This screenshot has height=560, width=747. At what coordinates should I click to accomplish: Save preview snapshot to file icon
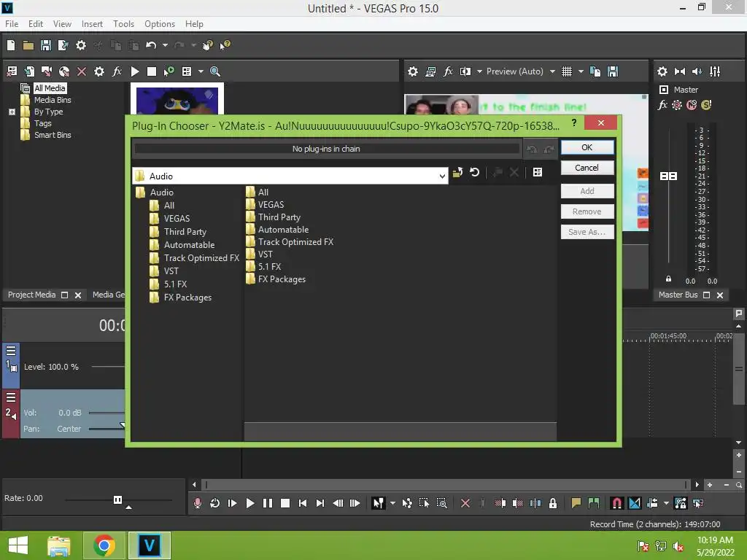point(613,71)
